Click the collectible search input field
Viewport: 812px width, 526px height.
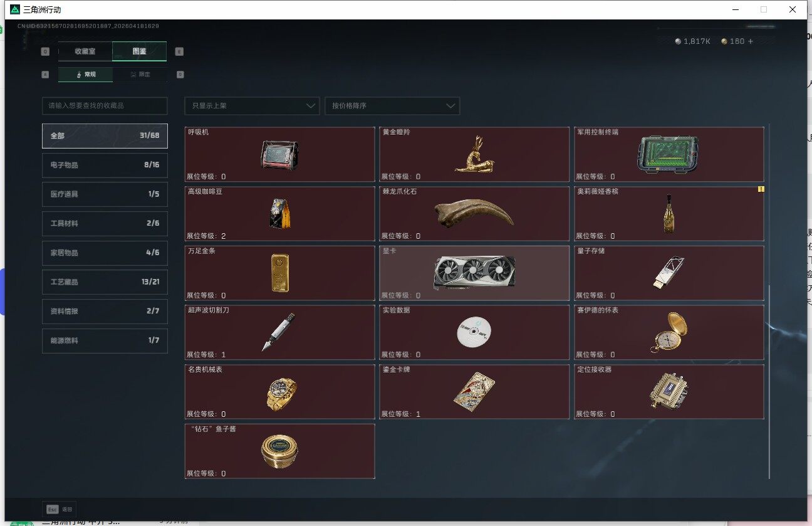pyautogui.click(x=105, y=106)
